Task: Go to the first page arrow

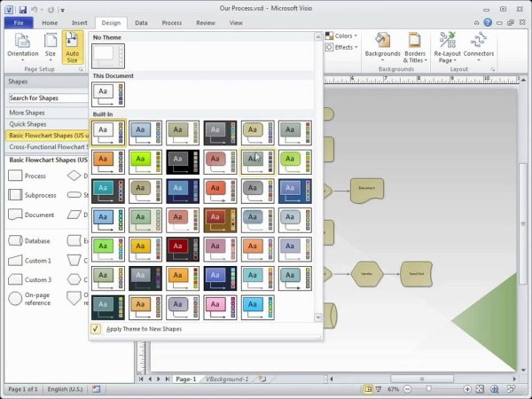Action: (x=142, y=379)
